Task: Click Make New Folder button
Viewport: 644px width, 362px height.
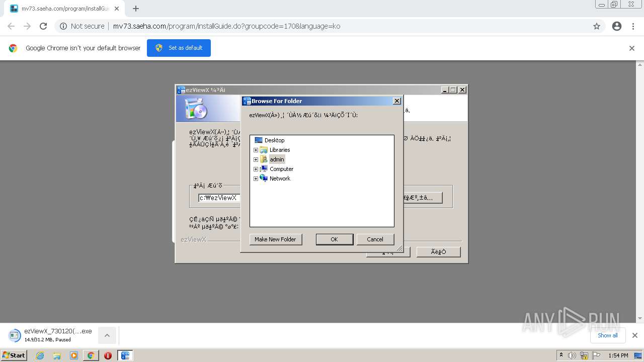Action: coord(276,239)
